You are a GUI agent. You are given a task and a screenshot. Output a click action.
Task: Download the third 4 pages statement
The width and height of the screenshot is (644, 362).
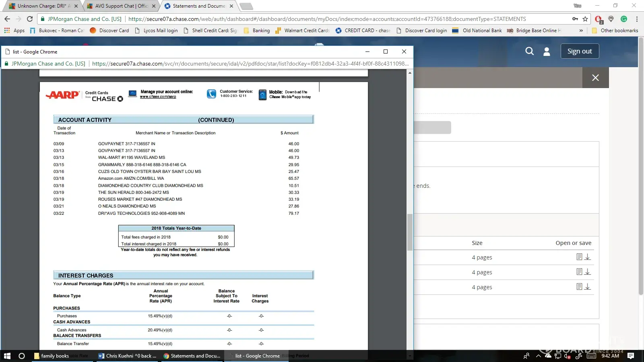tap(588, 287)
